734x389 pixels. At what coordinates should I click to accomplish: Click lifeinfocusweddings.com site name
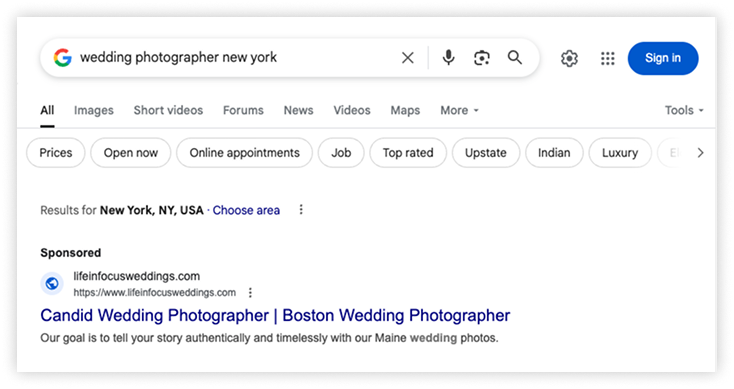pos(137,276)
